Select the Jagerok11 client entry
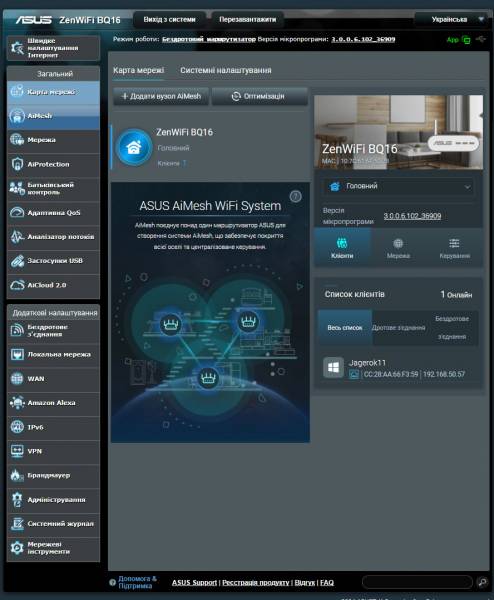Image resolution: width=494 pixels, height=600 pixels. [x=398, y=368]
